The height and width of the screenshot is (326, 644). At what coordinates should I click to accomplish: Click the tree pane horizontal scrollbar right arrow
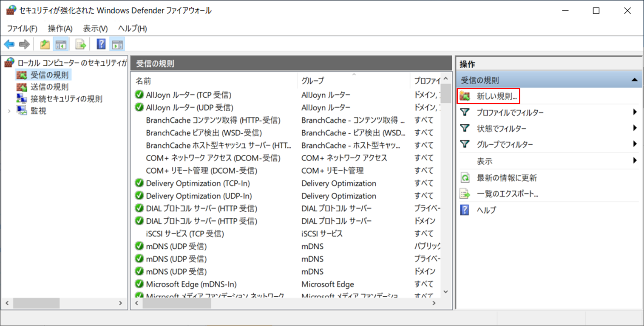(121, 304)
